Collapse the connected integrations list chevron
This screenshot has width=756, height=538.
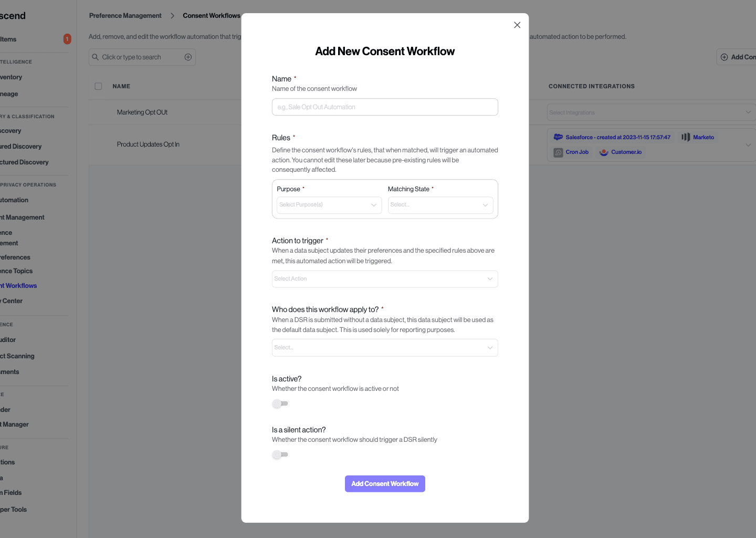pos(749,145)
